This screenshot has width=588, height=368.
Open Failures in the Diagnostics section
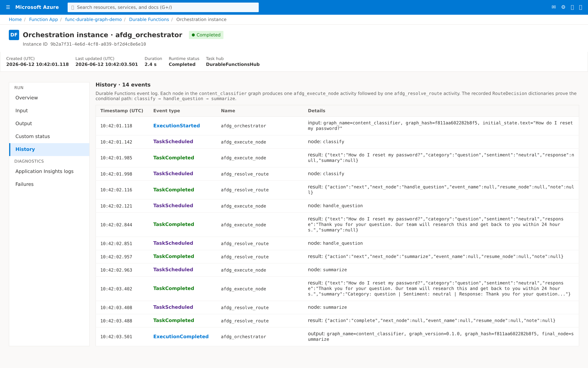[x=49, y=184]
